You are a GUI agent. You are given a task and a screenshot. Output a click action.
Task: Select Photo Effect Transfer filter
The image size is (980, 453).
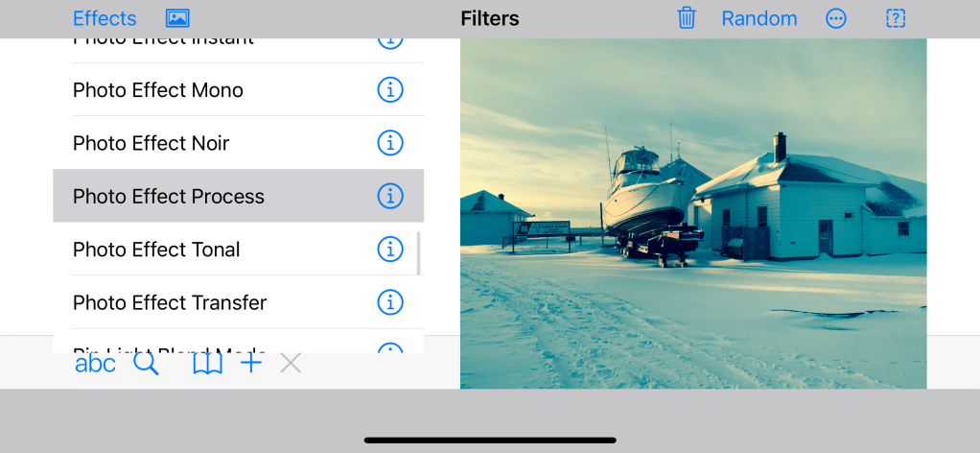(169, 302)
